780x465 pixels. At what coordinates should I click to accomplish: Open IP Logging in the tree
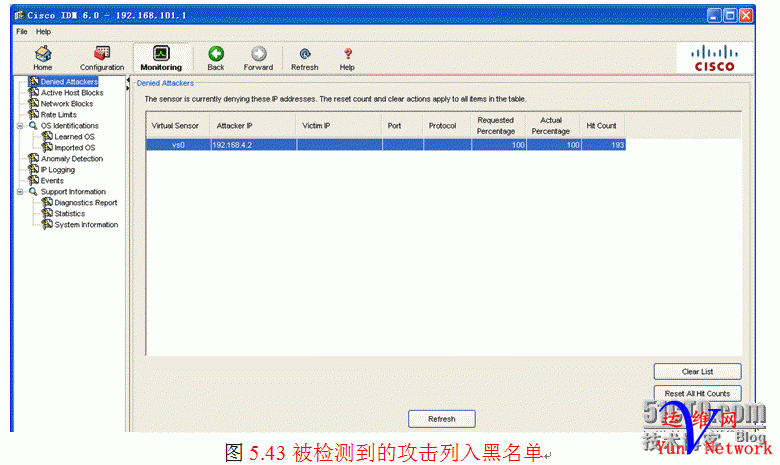[58, 170]
